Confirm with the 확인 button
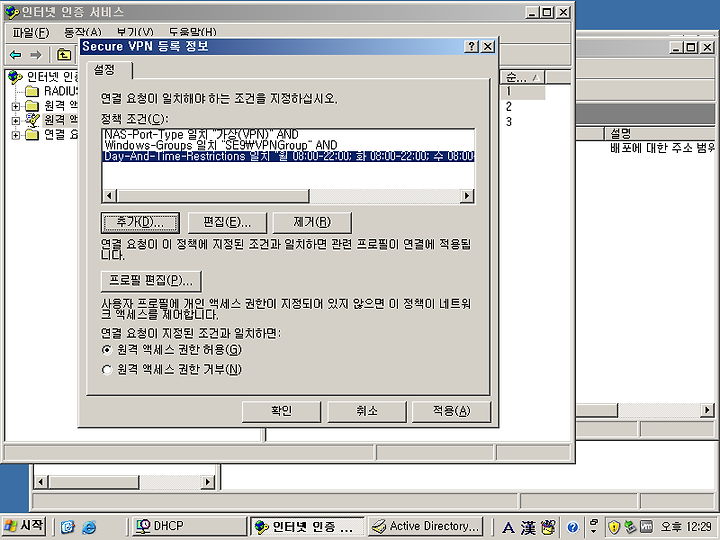720x540 pixels. [x=281, y=411]
